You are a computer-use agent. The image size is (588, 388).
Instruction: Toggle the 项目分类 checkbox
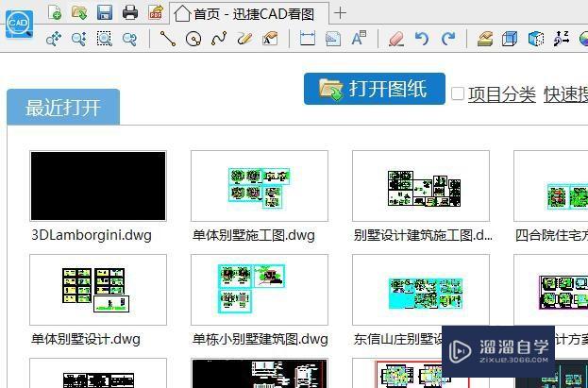[458, 93]
